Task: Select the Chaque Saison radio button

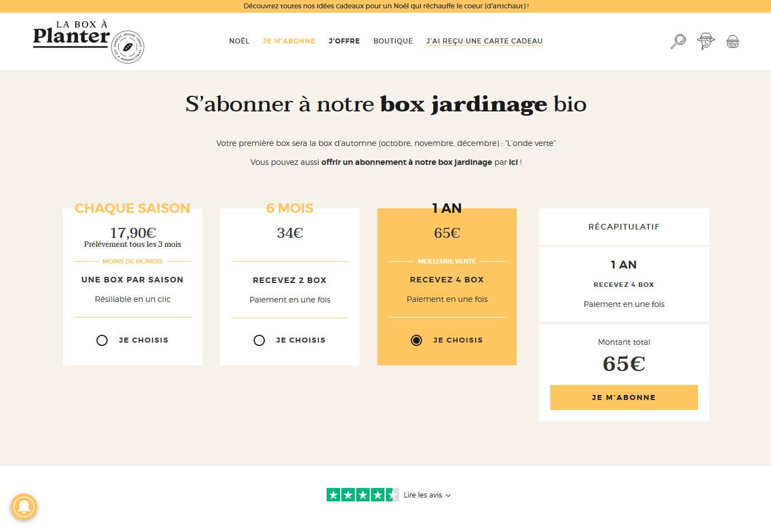Action: coord(102,340)
